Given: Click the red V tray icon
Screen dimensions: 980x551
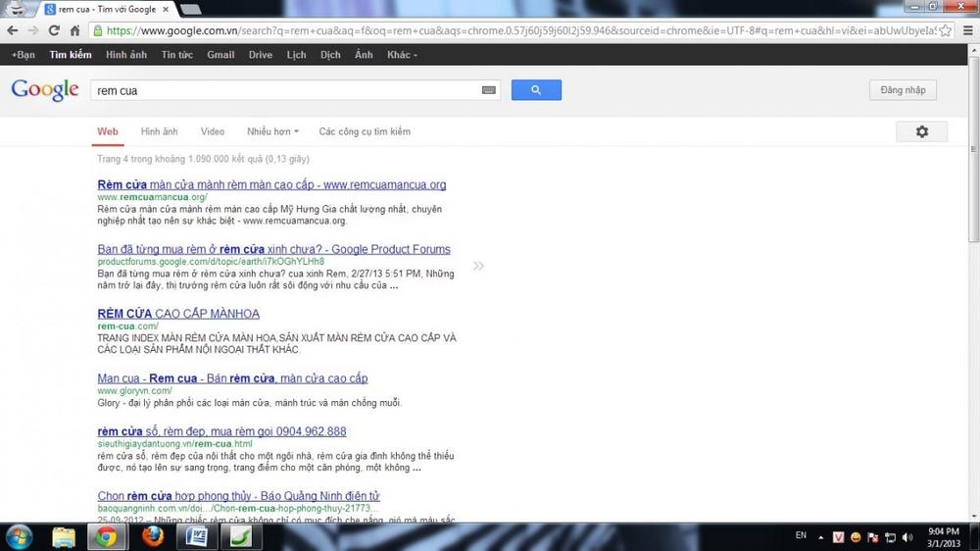Looking at the screenshot, I should 838,537.
